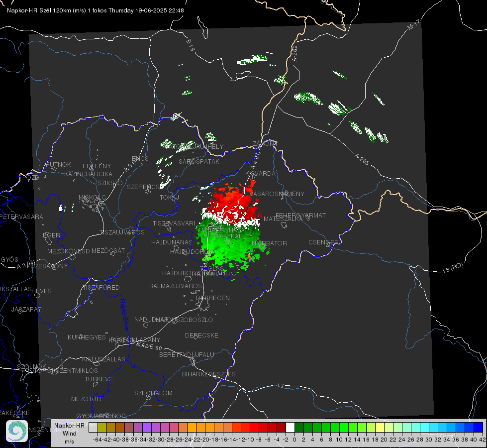Screen dimensions: 487x448
Task: Click the MEZŐTÚR town label
Action: (x=86, y=399)
